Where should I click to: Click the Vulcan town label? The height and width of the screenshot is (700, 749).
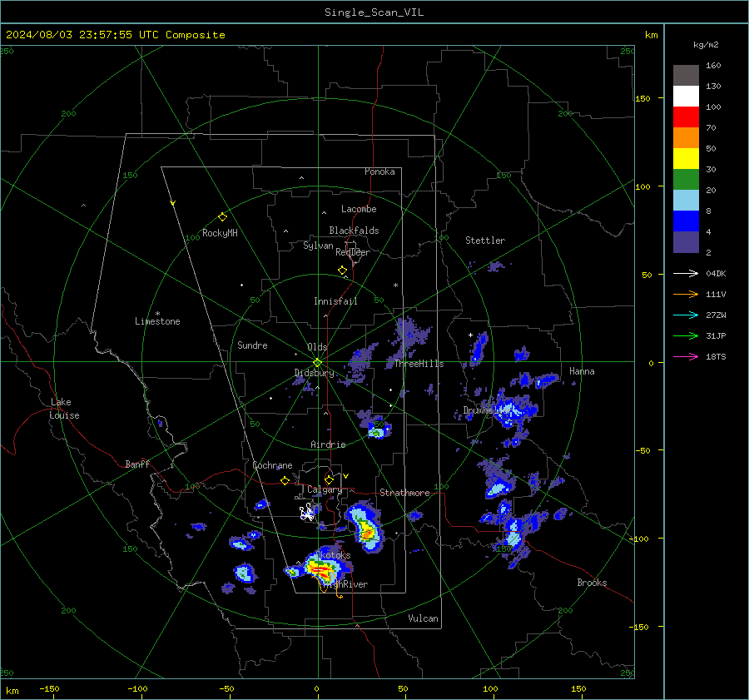423,618
